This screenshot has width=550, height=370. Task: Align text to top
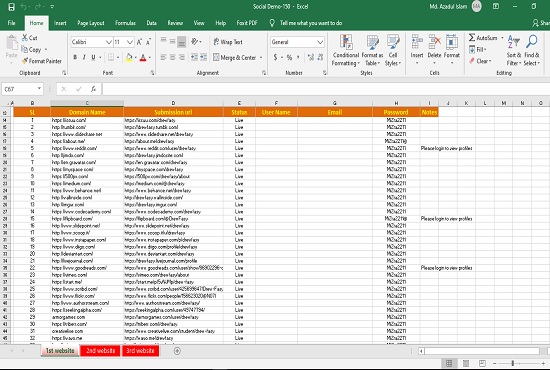coord(163,41)
